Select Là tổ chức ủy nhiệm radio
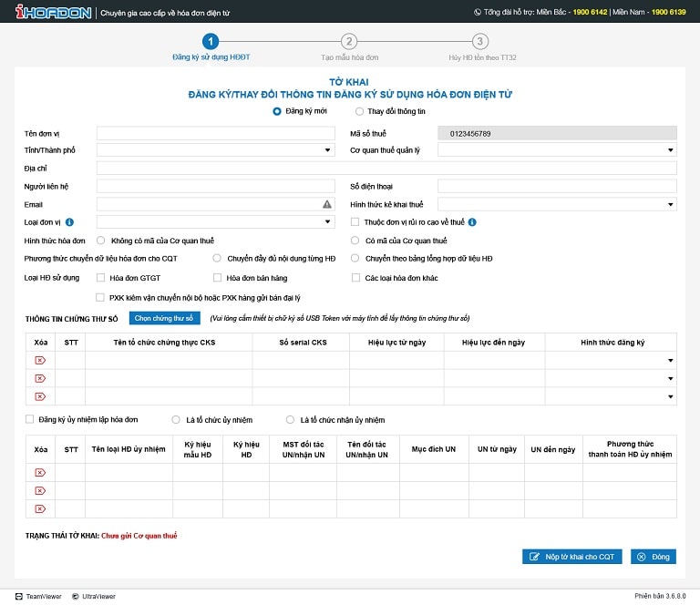The image size is (700, 605). (x=176, y=420)
